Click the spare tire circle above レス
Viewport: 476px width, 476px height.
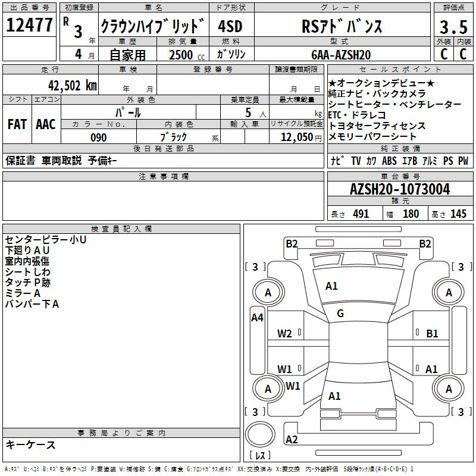(260, 434)
